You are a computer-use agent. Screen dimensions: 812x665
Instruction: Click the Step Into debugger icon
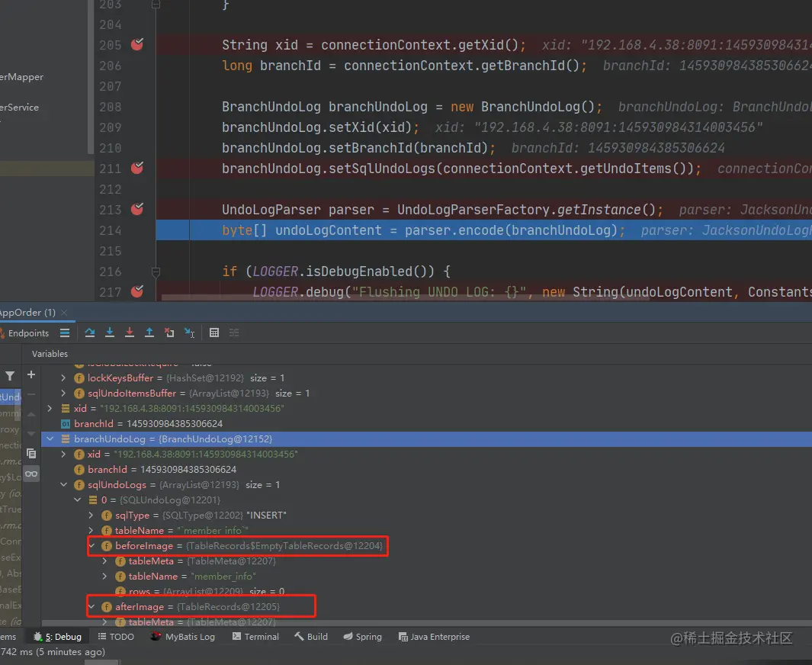(110, 332)
